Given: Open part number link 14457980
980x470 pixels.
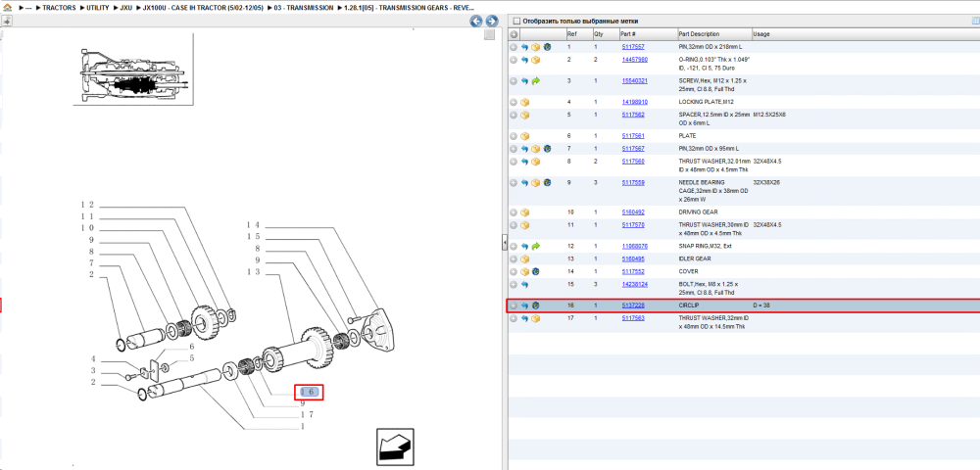Looking at the screenshot, I should pos(634,60).
